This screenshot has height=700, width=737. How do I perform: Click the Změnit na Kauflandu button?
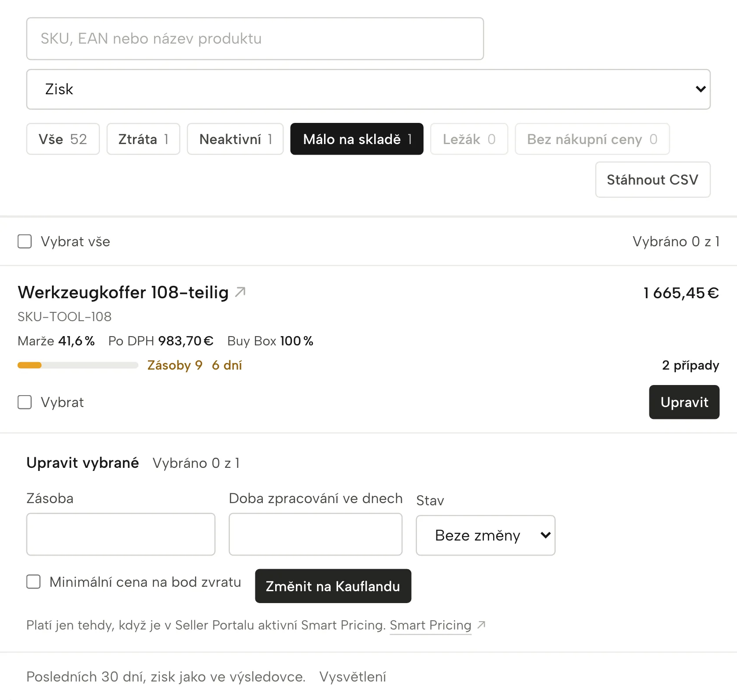[333, 586]
